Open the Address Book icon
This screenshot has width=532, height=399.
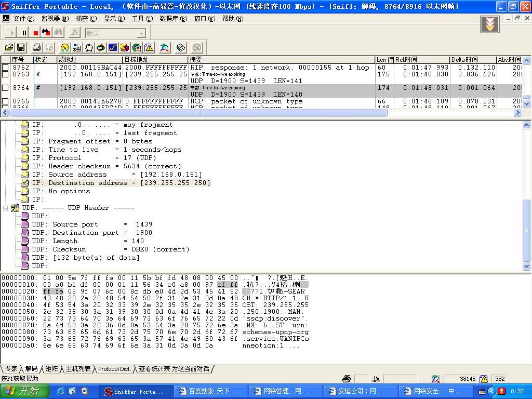[181, 48]
